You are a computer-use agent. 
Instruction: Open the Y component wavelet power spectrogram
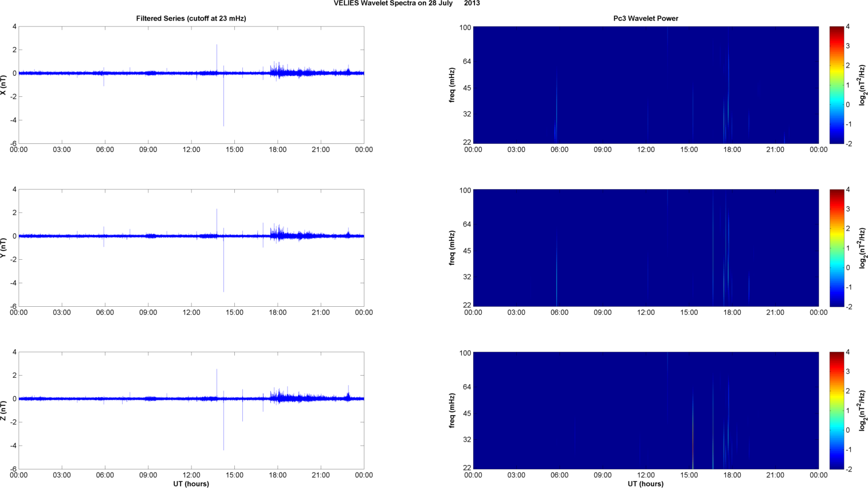[x=646, y=248]
